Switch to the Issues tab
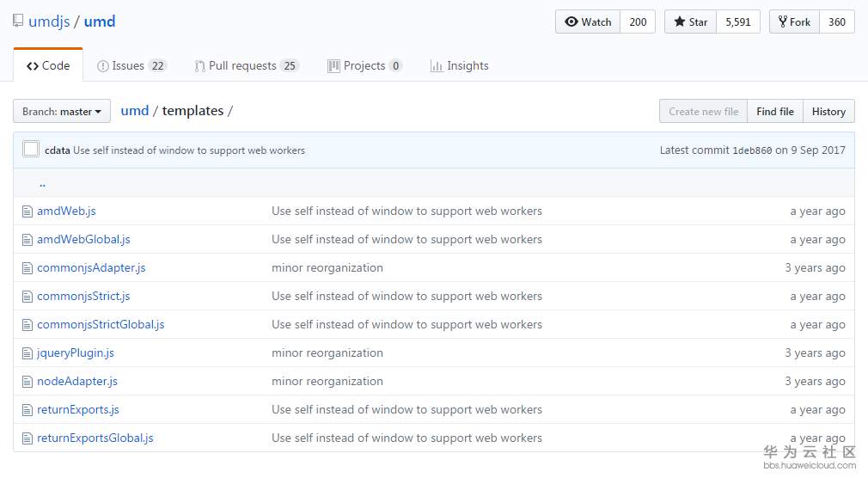The width and height of the screenshot is (868, 478). tap(131, 66)
